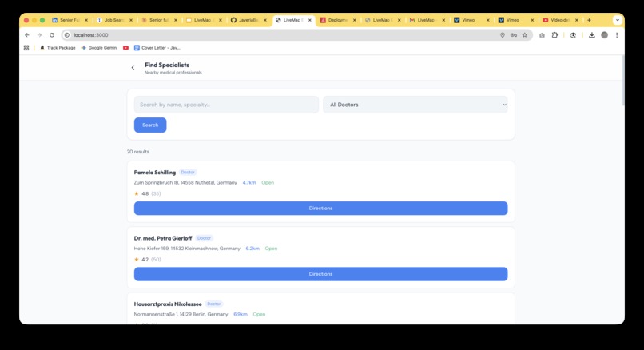Screen dimensions: 644x350
Task: Go back with the Find Specialists arrow
Action: [133, 68]
